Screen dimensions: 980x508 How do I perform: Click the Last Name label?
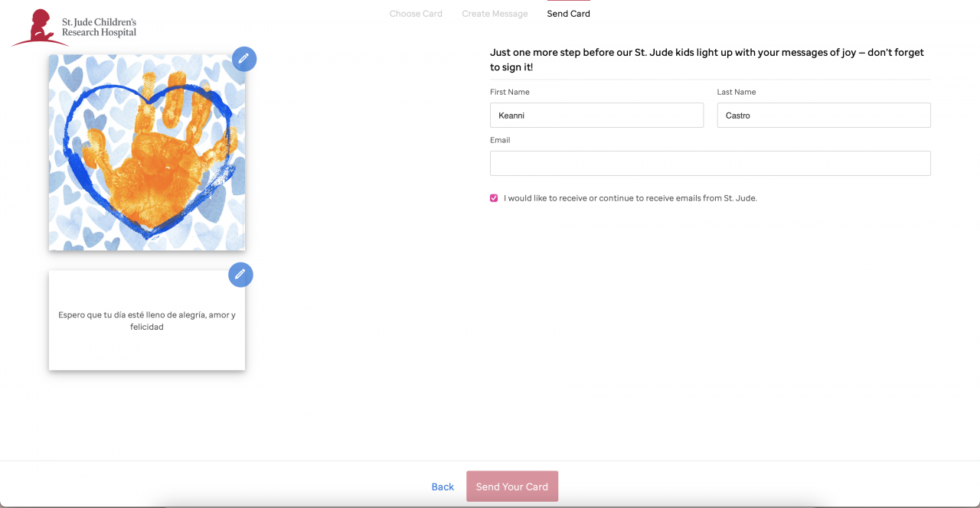pyautogui.click(x=736, y=92)
